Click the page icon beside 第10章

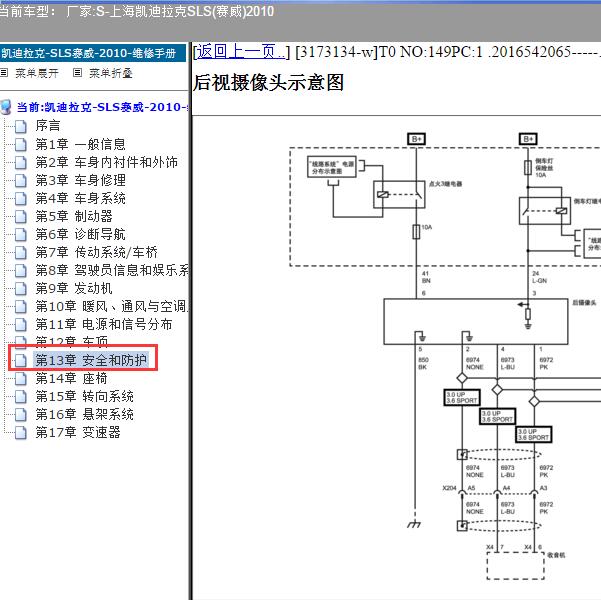point(21,307)
